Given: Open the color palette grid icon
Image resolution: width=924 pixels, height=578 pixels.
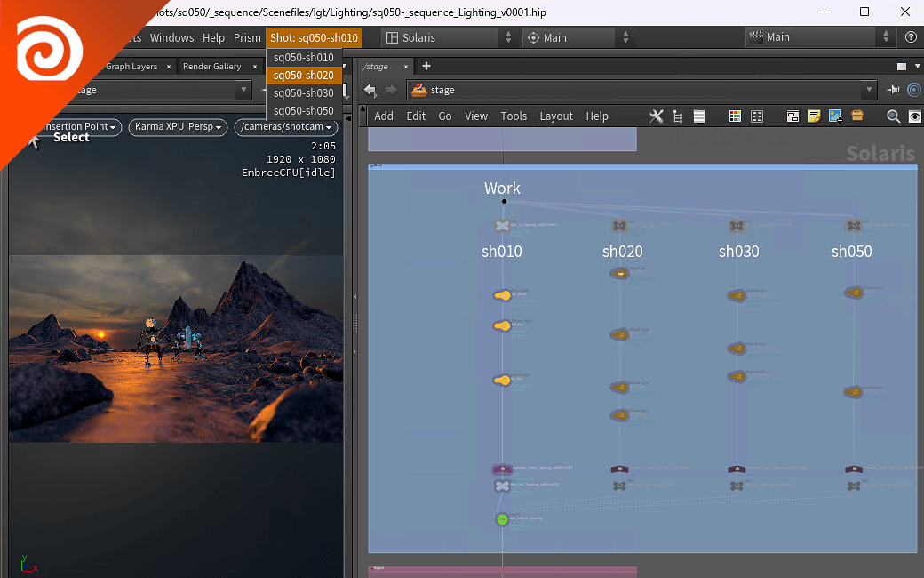Looking at the screenshot, I should point(735,116).
